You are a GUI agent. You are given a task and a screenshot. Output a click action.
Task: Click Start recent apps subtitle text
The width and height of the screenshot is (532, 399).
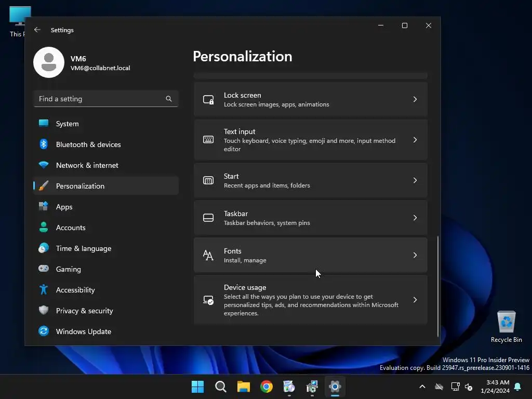[267, 185]
